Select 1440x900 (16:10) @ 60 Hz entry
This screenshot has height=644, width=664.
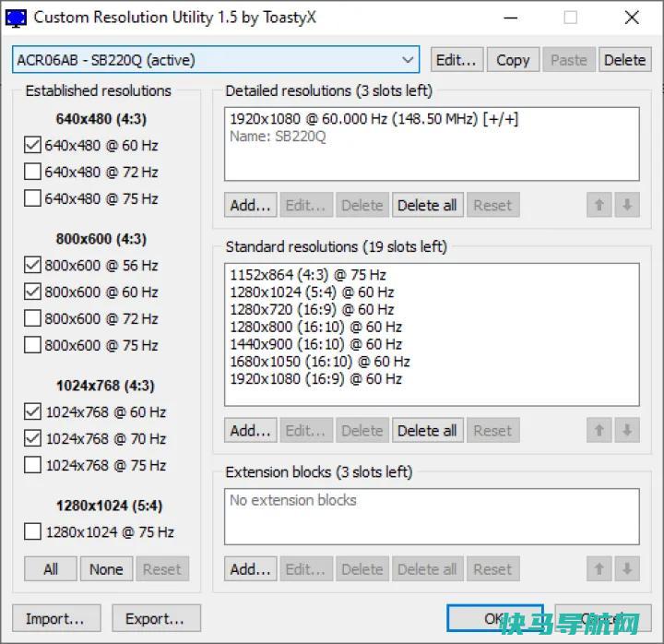[432, 344]
